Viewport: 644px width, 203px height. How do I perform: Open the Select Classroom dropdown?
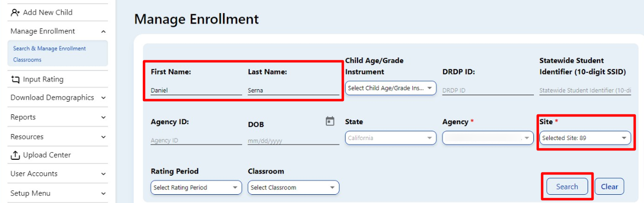tap(294, 188)
